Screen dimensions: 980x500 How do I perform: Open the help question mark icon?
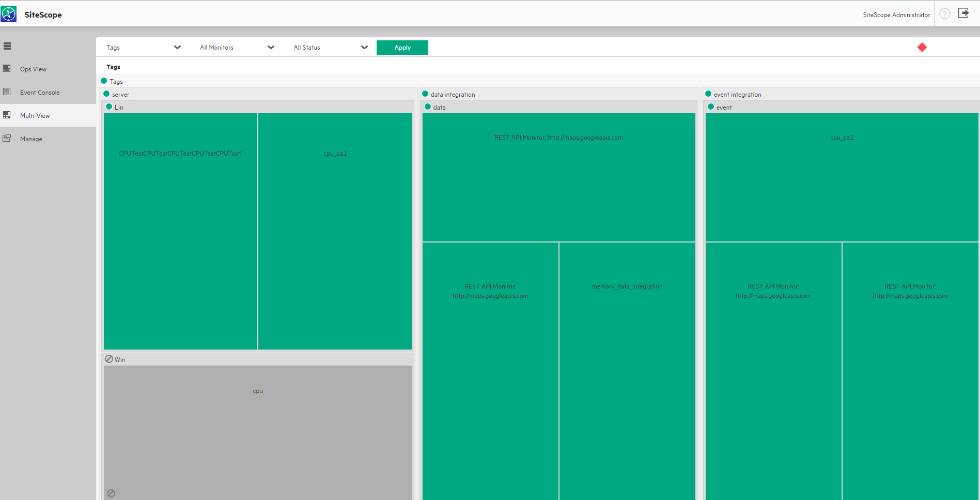coord(945,14)
